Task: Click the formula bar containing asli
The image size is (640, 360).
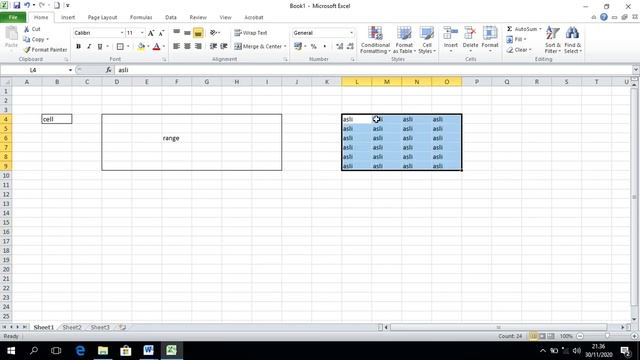Action: pos(373,70)
